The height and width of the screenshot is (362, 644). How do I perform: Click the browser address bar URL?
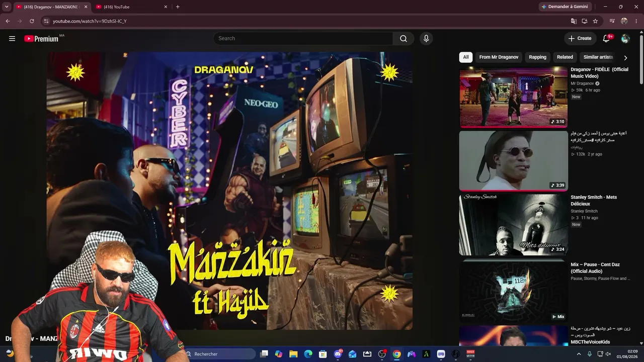click(90, 21)
